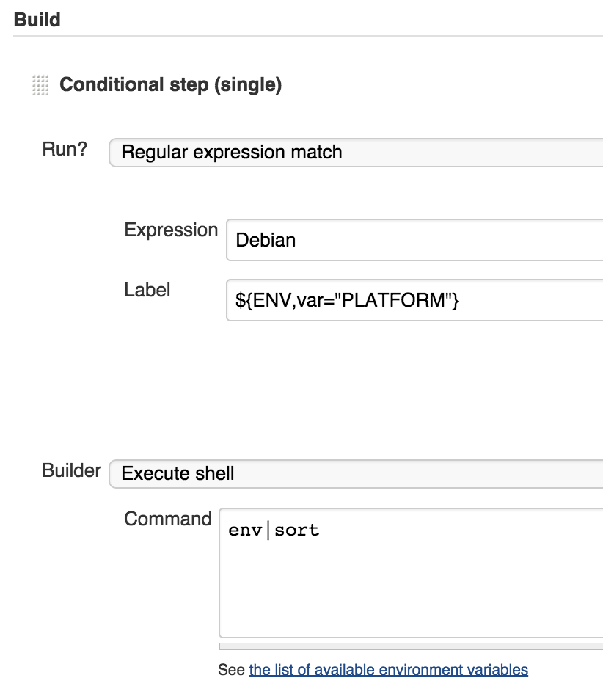Open the Run? condition dropdown

[356, 153]
